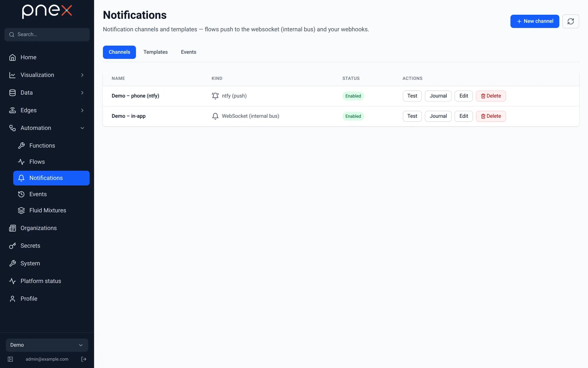Click the sidebar collapse icon

[10, 359]
